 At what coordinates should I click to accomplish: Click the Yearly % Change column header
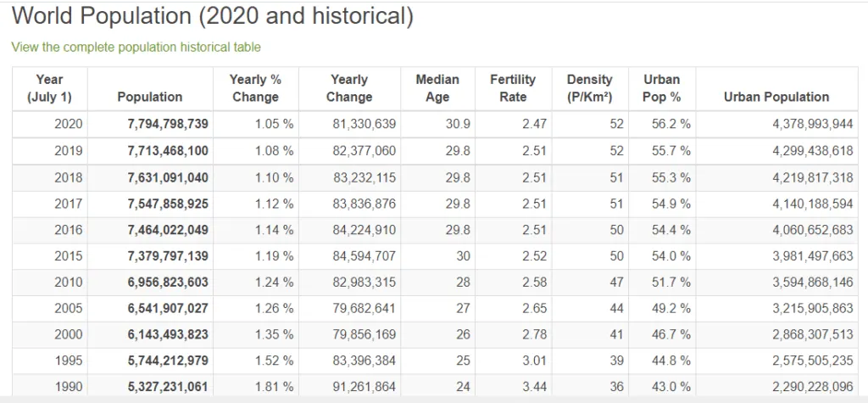point(256,89)
